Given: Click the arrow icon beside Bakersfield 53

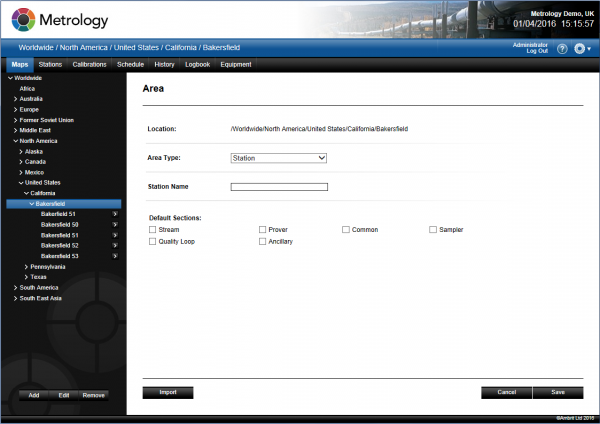Looking at the screenshot, I should (x=115, y=256).
